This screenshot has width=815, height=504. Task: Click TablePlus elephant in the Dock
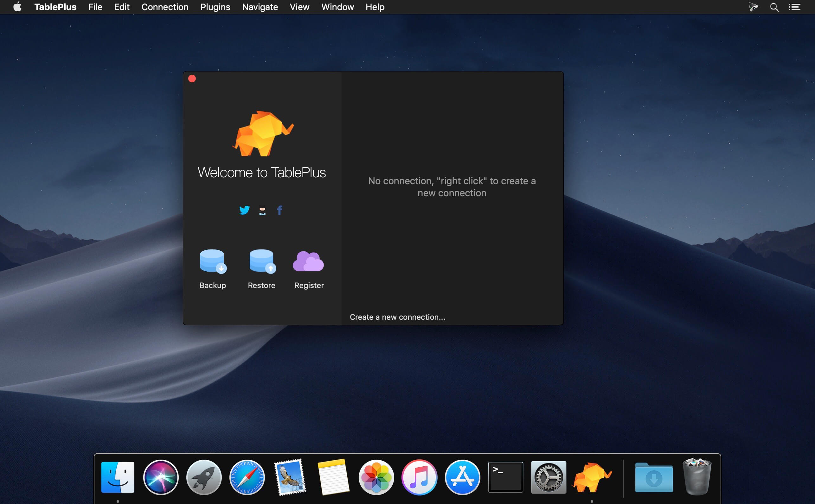point(592,477)
